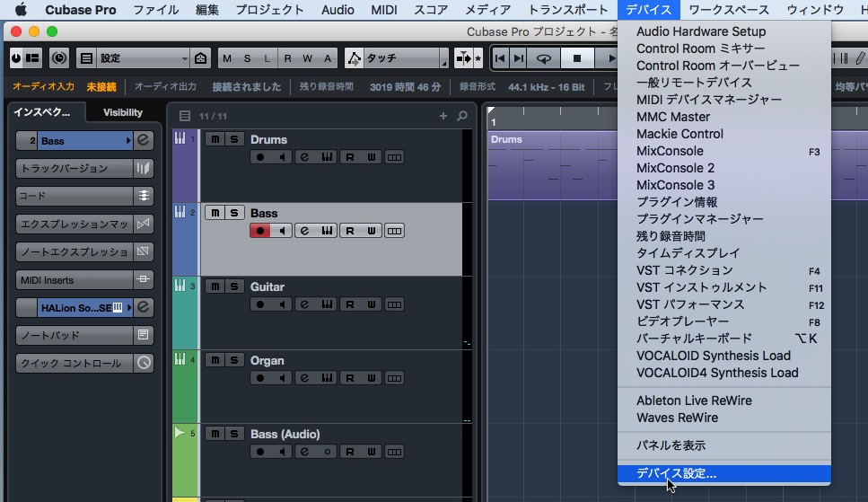Viewport: 868px width, 502px height.
Task: Open VST コネクション entry
Action: click(724, 270)
